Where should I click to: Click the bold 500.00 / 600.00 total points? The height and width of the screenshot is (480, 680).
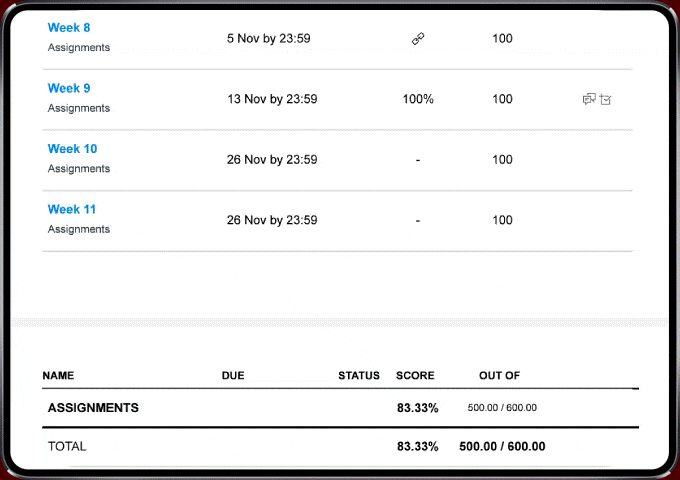point(502,447)
